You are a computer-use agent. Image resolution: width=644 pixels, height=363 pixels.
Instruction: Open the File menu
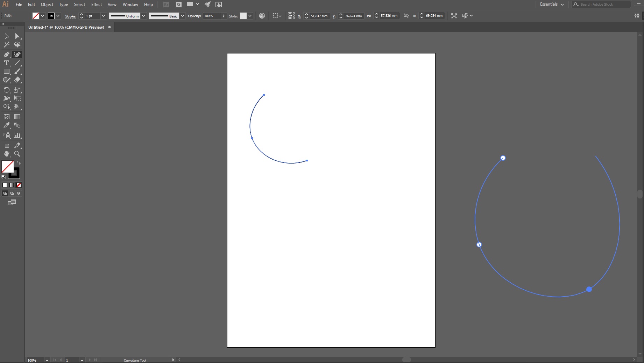click(19, 5)
